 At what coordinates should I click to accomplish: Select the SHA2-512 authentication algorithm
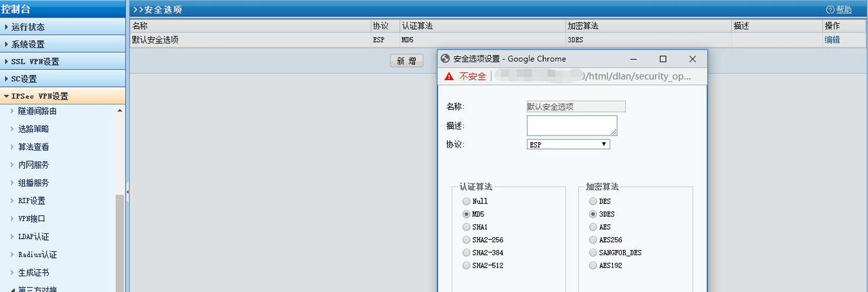[466, 266]
